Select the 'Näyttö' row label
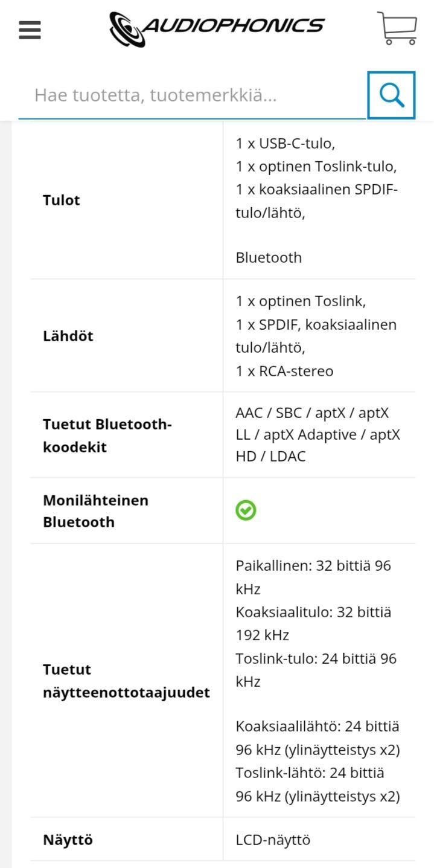Screen dimensions: 434x868 [68, 840]
